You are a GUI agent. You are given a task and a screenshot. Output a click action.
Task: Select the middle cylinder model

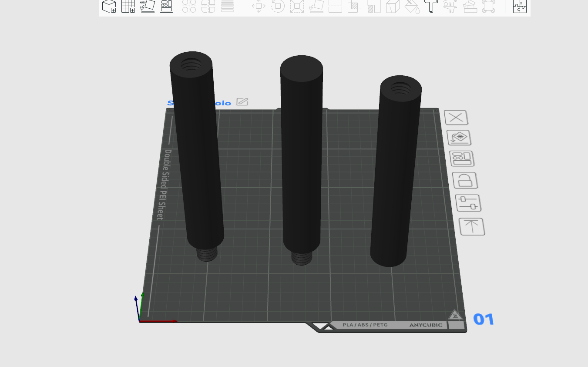pos(302,157)
